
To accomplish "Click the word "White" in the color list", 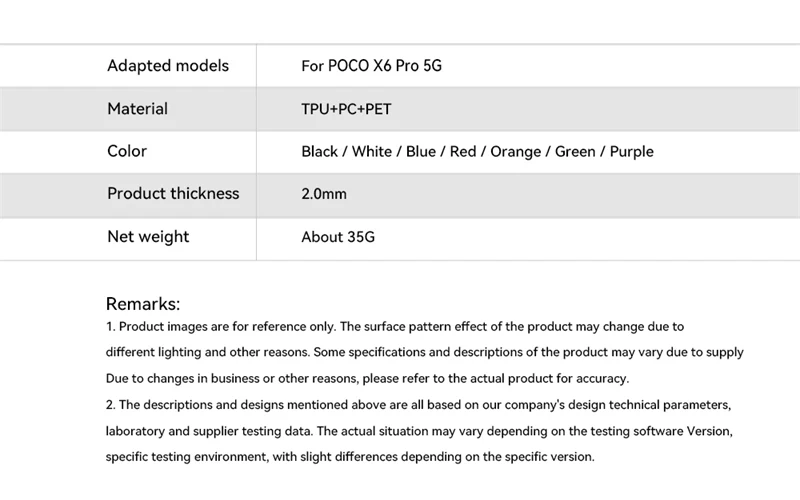I will 372,152.
